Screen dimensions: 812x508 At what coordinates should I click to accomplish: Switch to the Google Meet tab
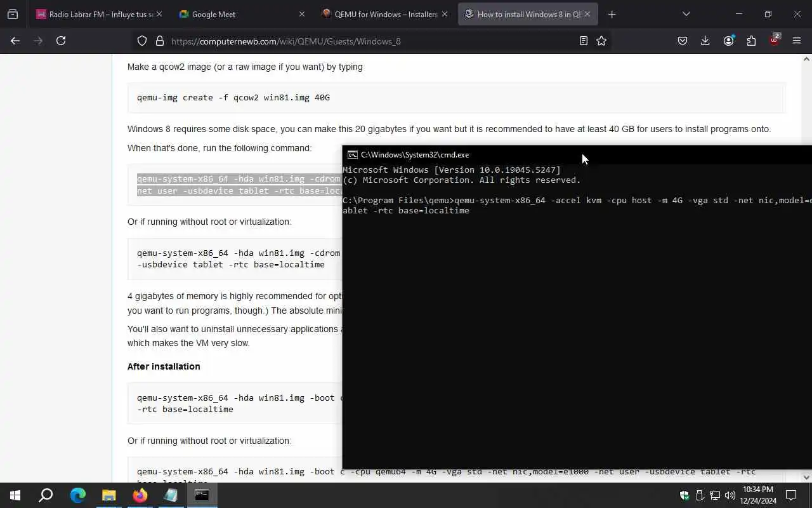pyautogui.click(x=241, y=14)
